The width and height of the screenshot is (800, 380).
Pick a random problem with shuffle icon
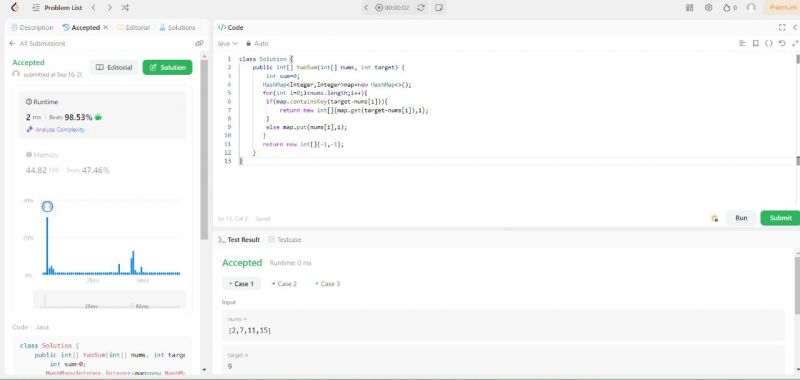[x=126, y=8]
